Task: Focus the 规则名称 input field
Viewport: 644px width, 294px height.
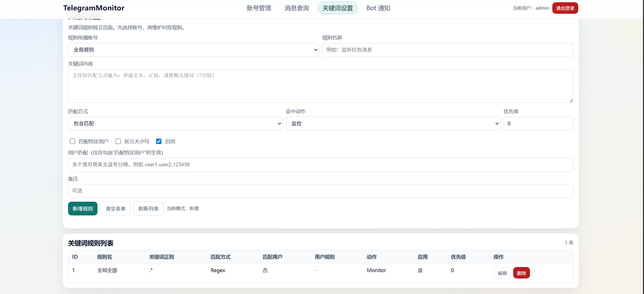Action: point(447,50)
